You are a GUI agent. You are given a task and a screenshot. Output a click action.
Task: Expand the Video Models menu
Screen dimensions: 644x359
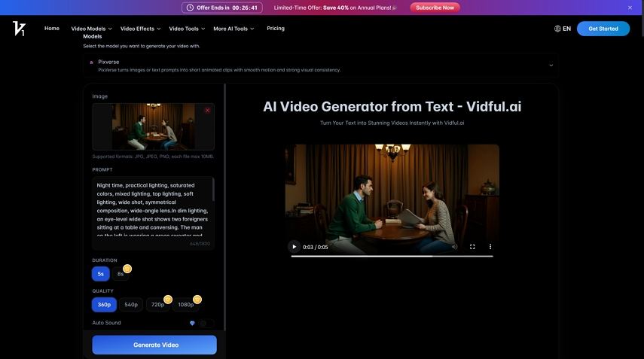(x=92, y=29)
